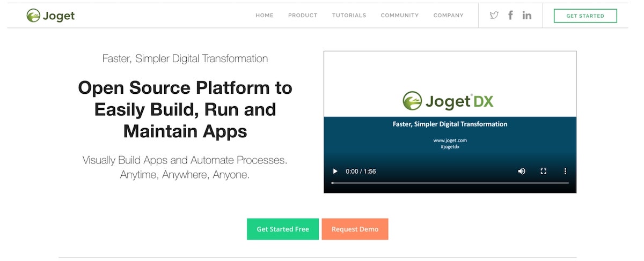Open the PRODUCT menu

[x=303, y=16]
